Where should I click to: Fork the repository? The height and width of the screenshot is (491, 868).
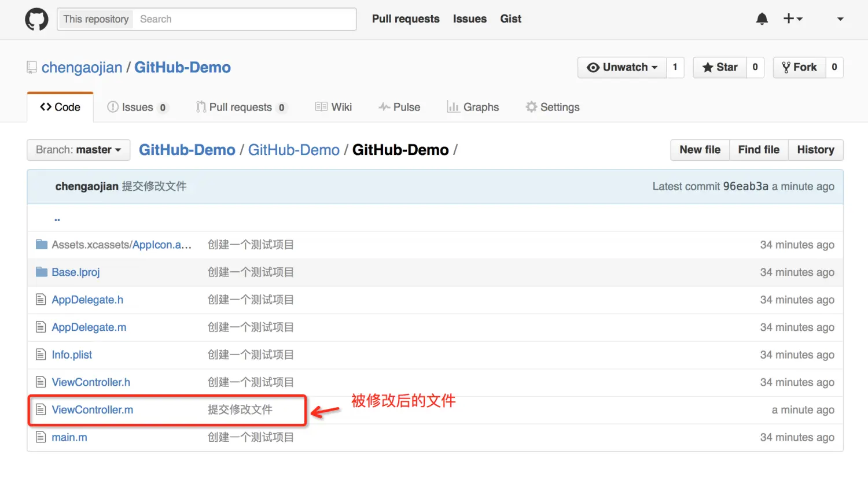pos(799,67)
